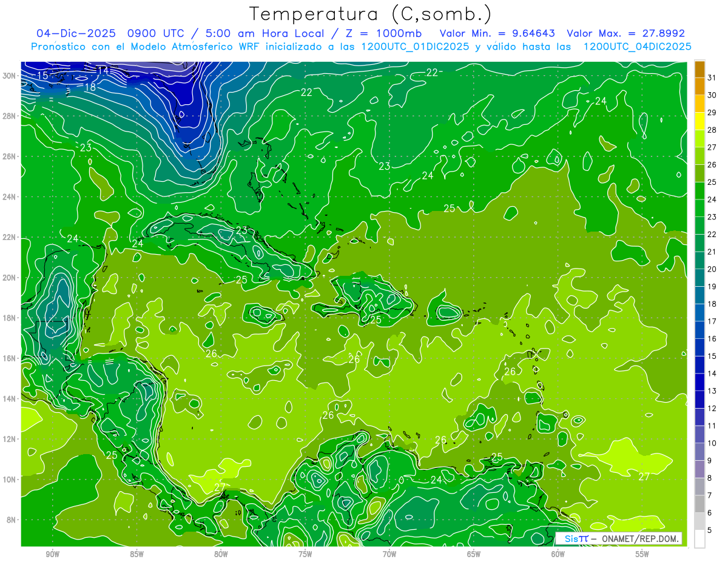Select the 24N latitude axis label
The image size is (728, 562).
(x=9, y=196)
